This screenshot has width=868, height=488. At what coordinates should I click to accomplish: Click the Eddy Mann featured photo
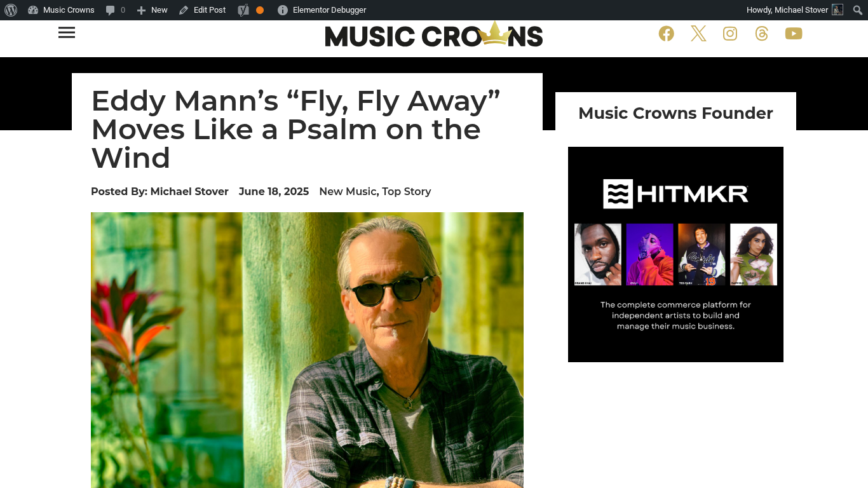tap(307, 350)
